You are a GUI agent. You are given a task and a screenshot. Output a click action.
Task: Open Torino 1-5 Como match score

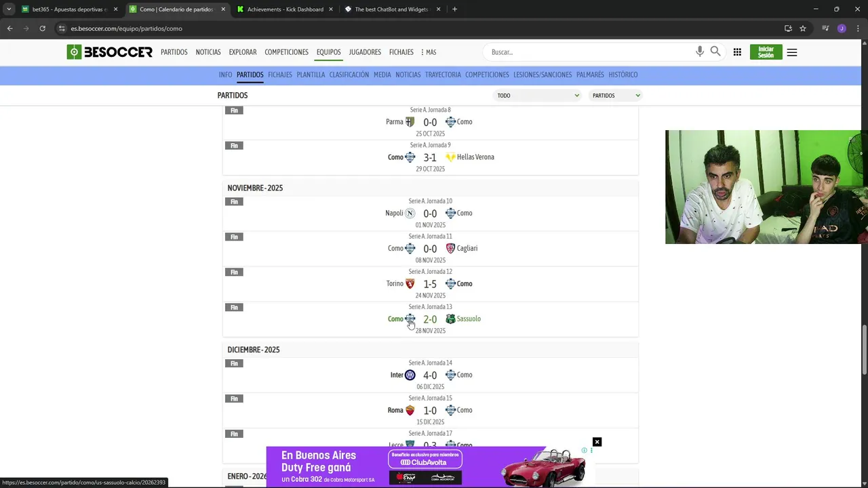pyautogui.click(x=430, y=284)
